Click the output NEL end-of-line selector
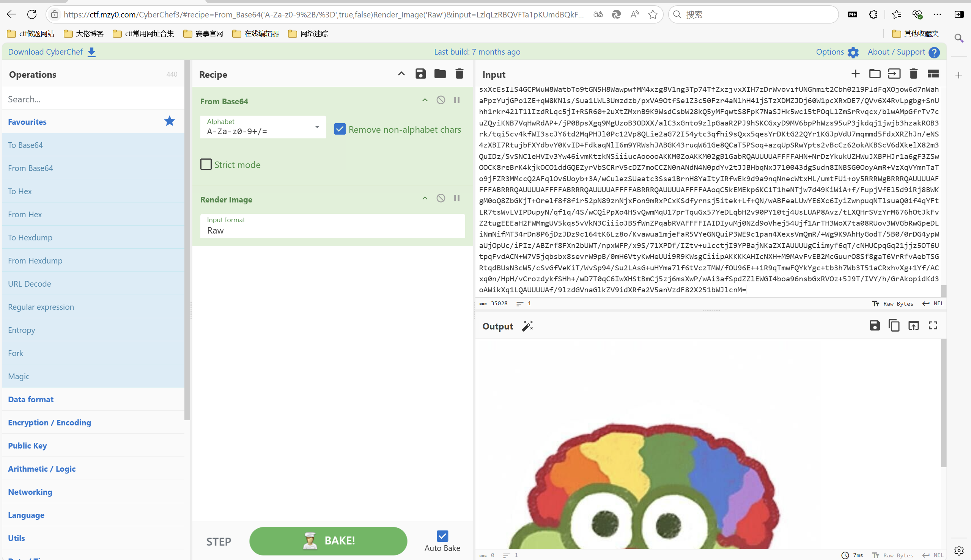Screen dimensions: 971x560 coord(933,555)
